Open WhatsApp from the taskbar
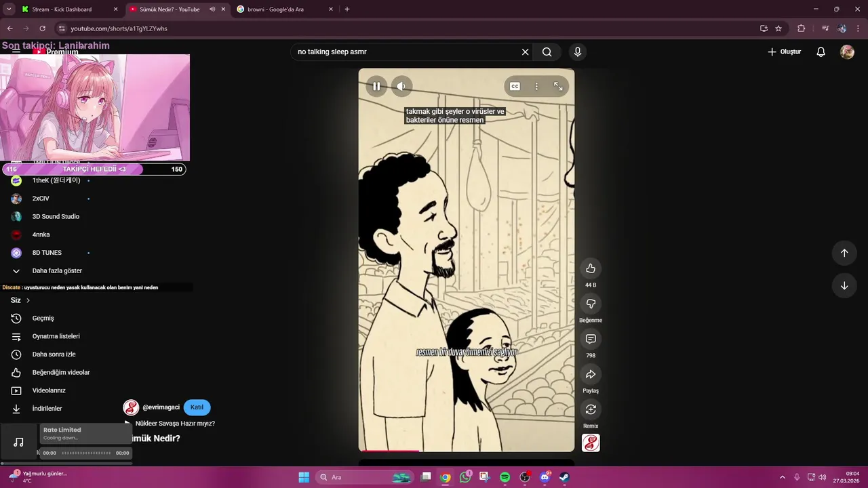The width and height of the screenshot is (868, 488). (465, 477)
